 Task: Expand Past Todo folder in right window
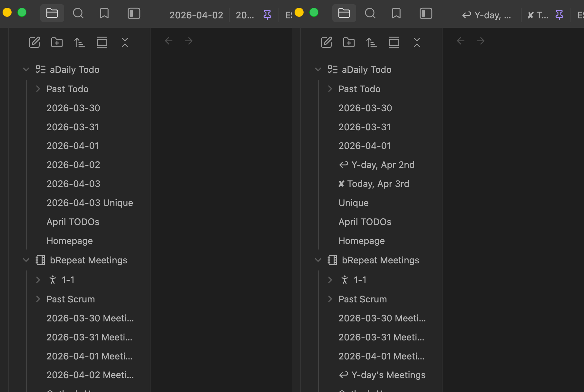click(330, 89)
